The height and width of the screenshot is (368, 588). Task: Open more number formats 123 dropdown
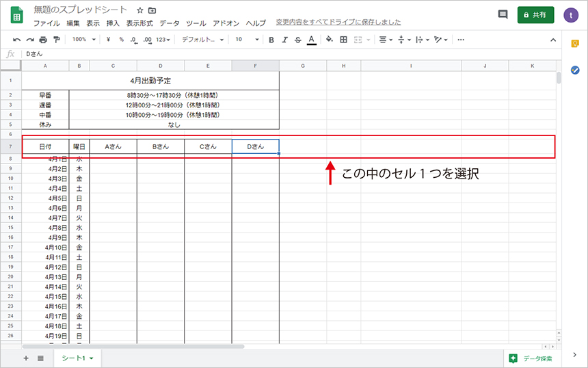click(163, 40)
